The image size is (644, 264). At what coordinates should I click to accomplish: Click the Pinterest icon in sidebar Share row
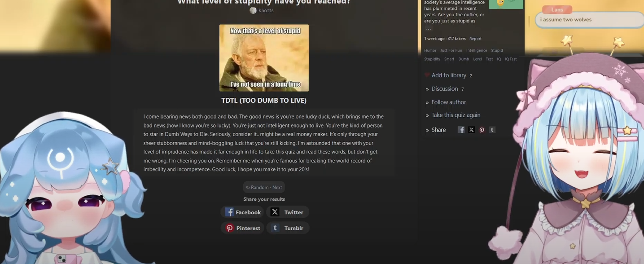(x=482, y=130)
